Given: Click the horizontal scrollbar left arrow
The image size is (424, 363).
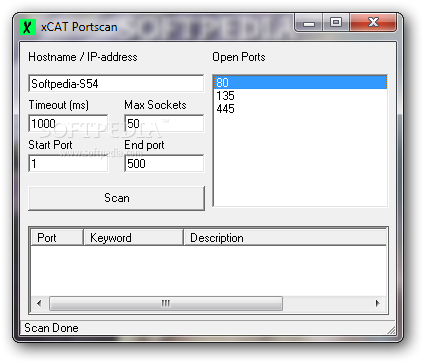Looking at the screenshot, I should tap(39, 303).
